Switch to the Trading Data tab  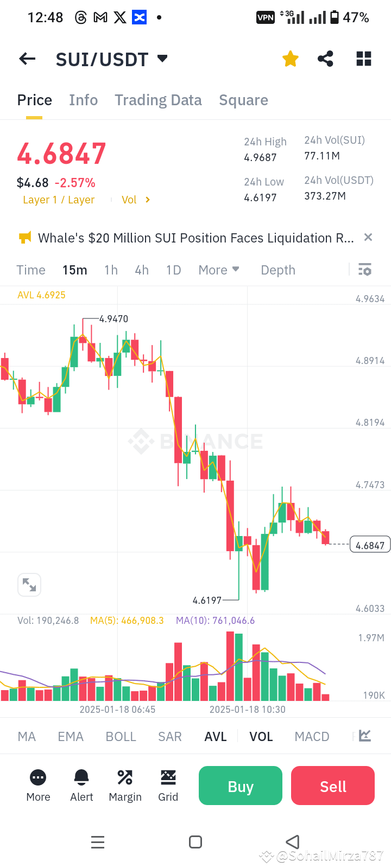click(x=158, y=100)
